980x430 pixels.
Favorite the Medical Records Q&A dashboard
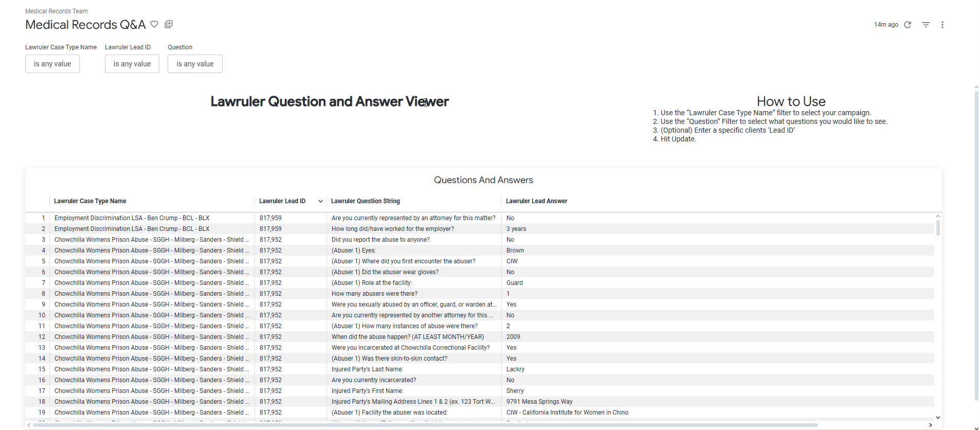tap(154, 24)
